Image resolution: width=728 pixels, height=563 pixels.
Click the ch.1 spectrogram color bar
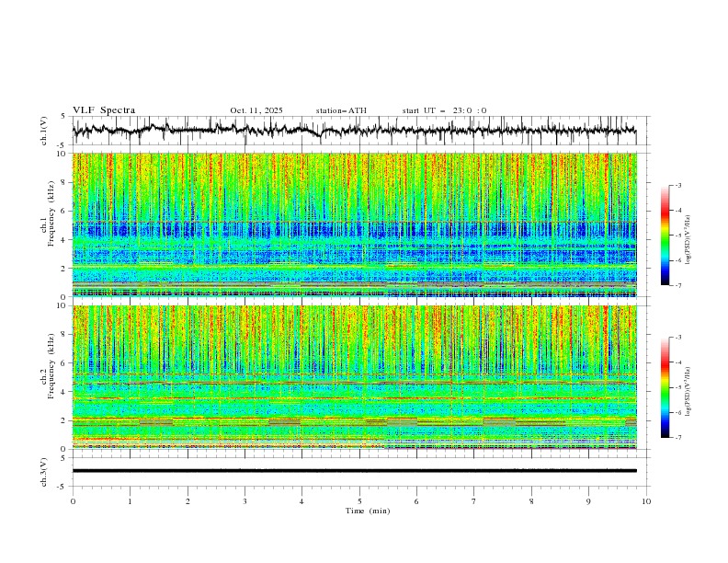pos(665,236)
